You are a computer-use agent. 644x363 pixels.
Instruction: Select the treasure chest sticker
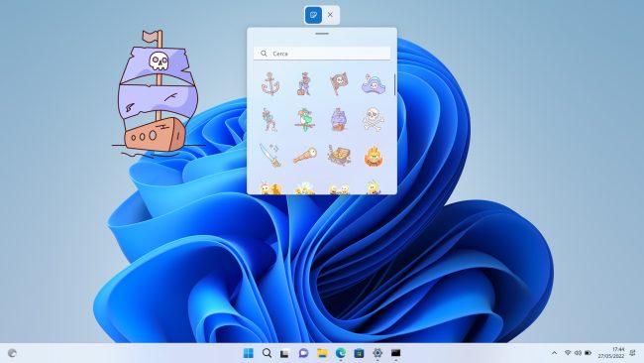coord(339,155)
